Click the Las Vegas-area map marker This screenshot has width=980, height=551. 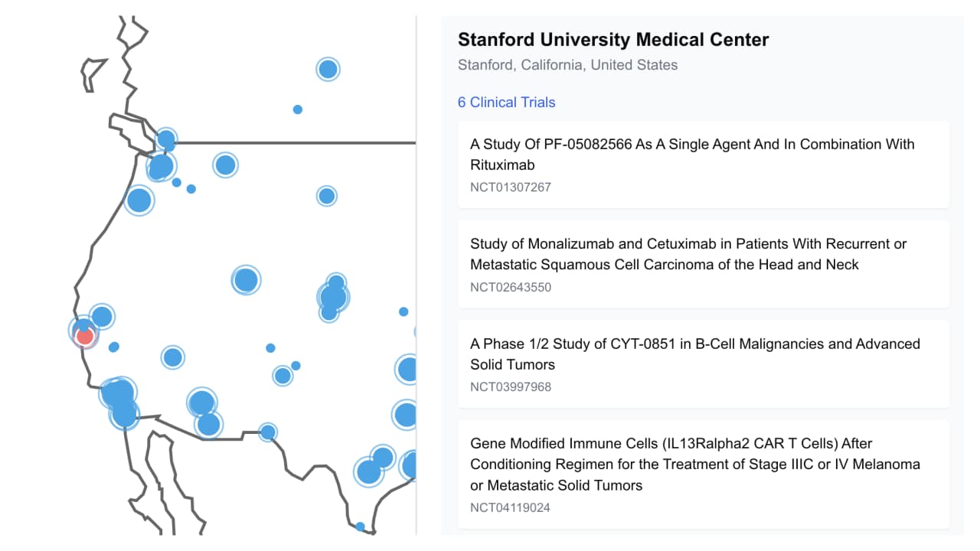[173, 357]
